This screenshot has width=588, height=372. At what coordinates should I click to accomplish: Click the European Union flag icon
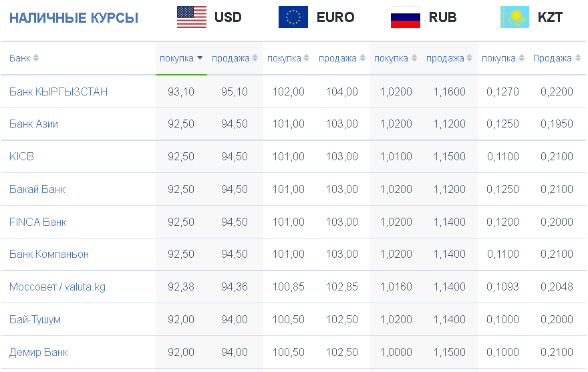pyautogui.click(x=293, y=17)
